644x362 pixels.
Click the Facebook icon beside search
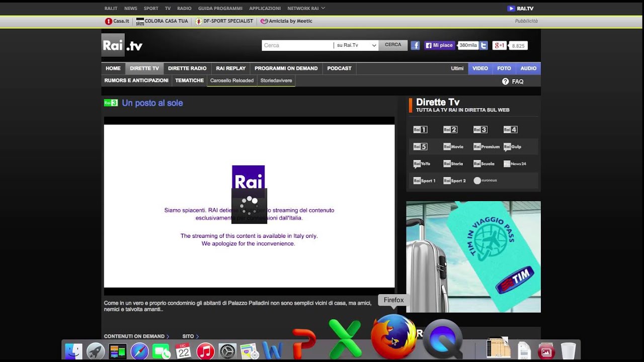coord(415,45)
